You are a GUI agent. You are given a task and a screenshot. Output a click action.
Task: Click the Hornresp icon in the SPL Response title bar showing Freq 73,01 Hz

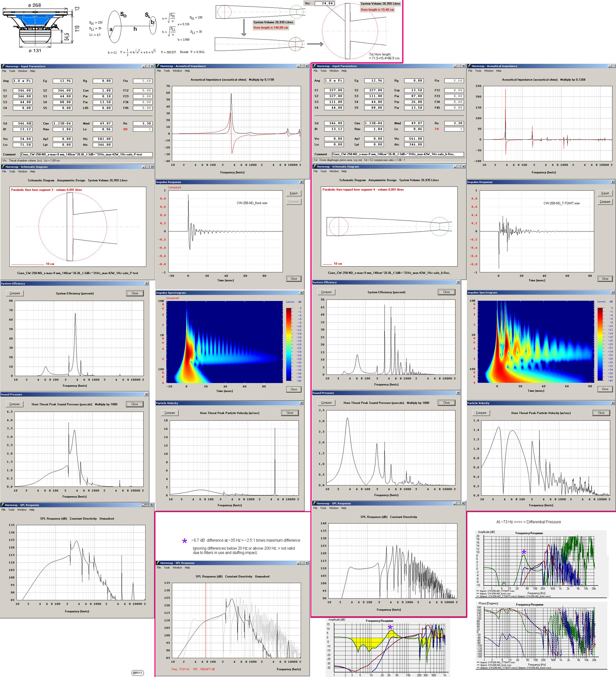[158, 563]
